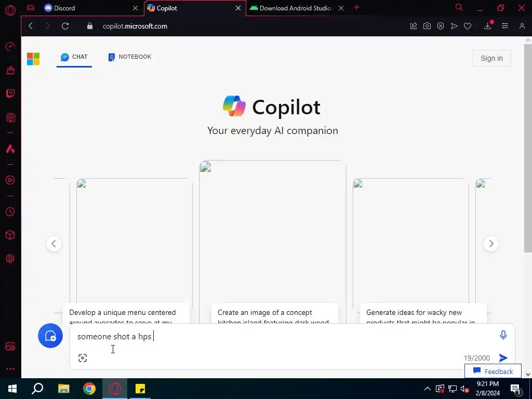The image size is (532, 399).
Task: Show hidden system tray icons
Action: click(428, 389)
